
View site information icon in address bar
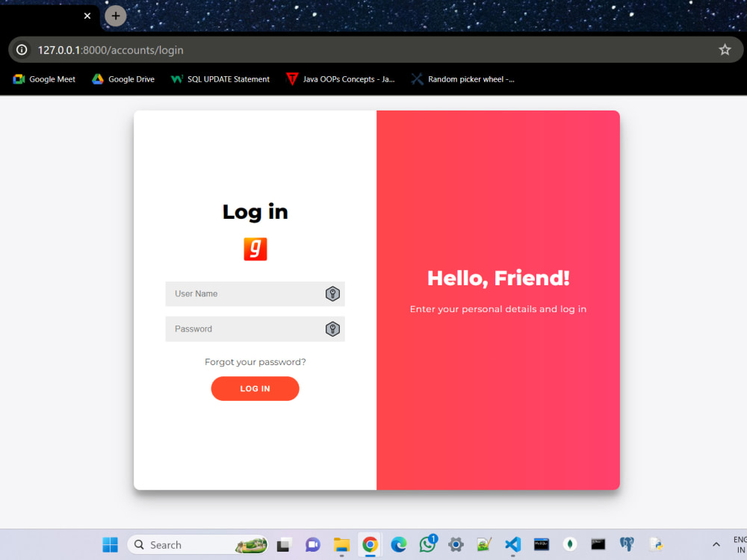[x=22, y=49]
